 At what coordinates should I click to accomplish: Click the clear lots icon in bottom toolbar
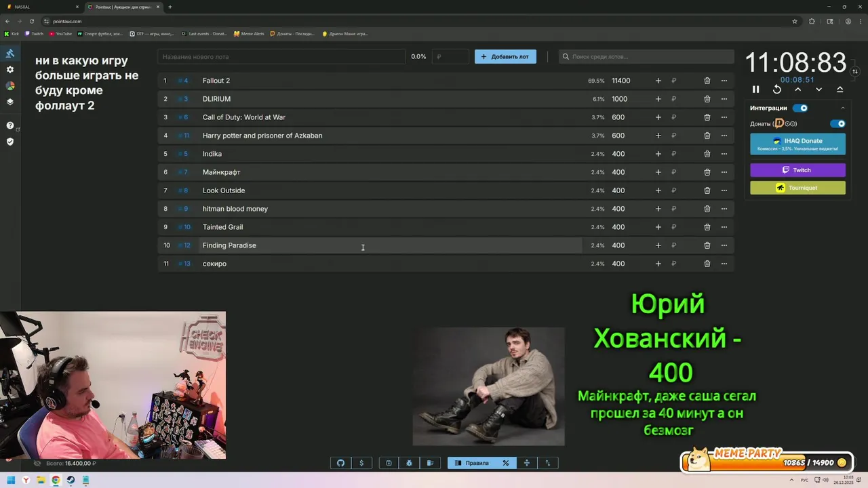[x=430, y=463]
